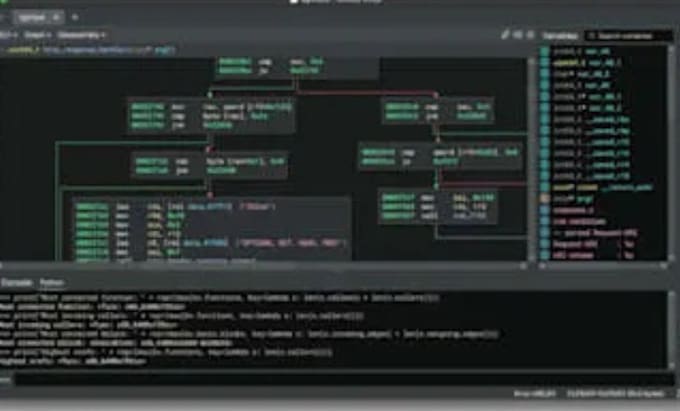Select the __return_addr row in Variables
This screenshot has width=680, height=411.
[x=603, y=188]
